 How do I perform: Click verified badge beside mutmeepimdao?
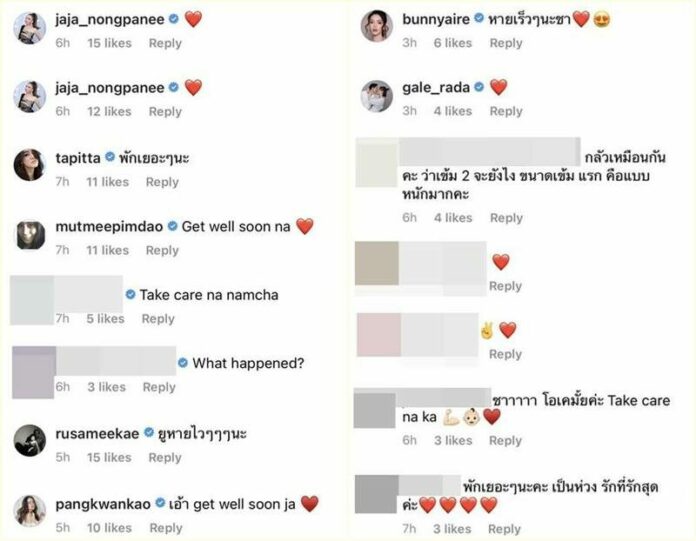(x=172, y=226)
